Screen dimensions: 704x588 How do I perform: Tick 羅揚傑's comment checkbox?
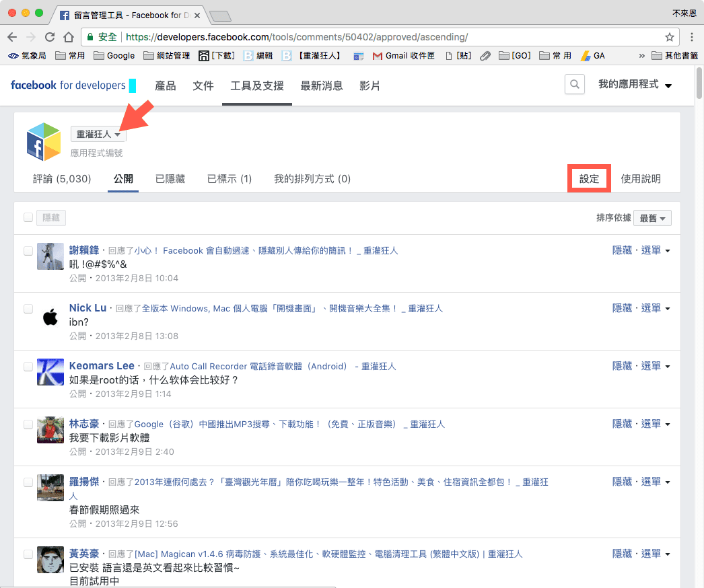tap(28, 482)
